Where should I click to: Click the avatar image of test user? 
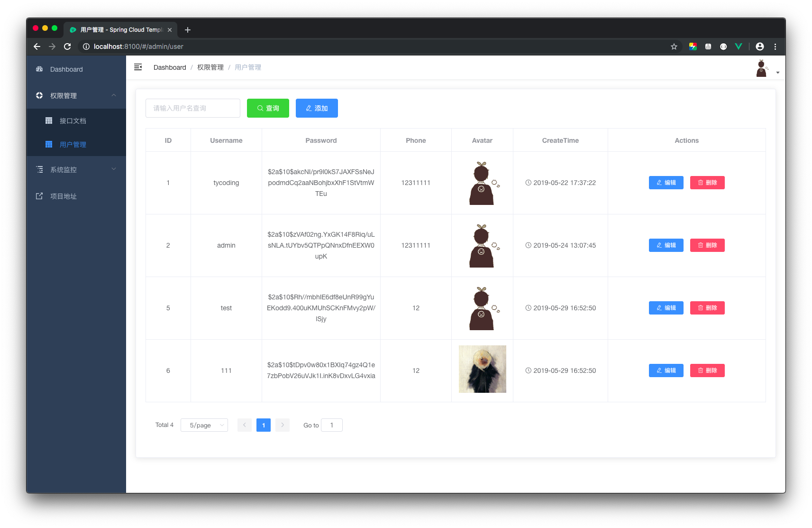pos(483,308)
